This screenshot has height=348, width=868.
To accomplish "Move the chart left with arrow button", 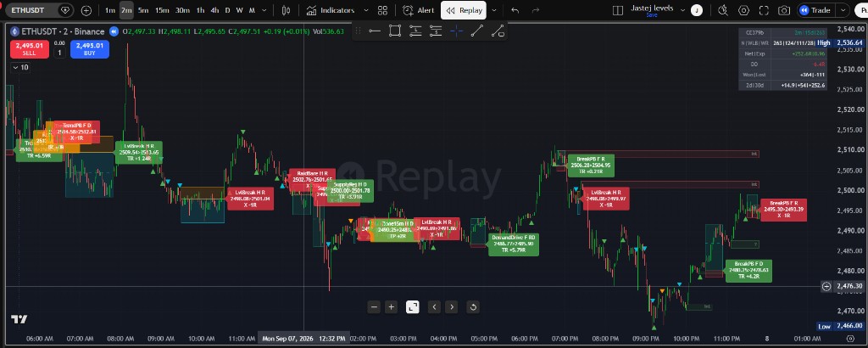I will [435, 307].
